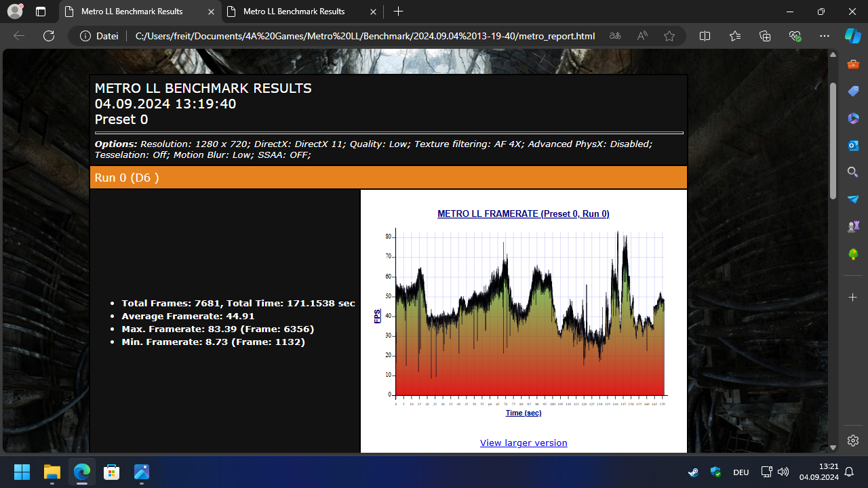Open the Favorites list dropdown
The width and height of the screenshot is (868, 488).
[735, 36]
